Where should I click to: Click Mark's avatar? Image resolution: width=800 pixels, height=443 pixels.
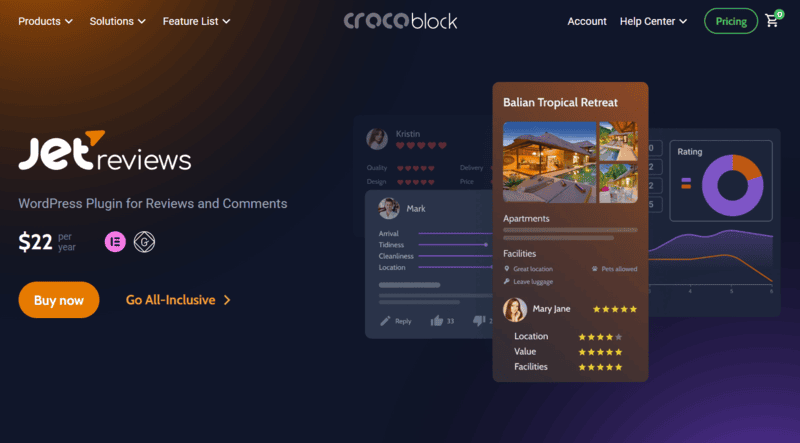click(389, 208)
